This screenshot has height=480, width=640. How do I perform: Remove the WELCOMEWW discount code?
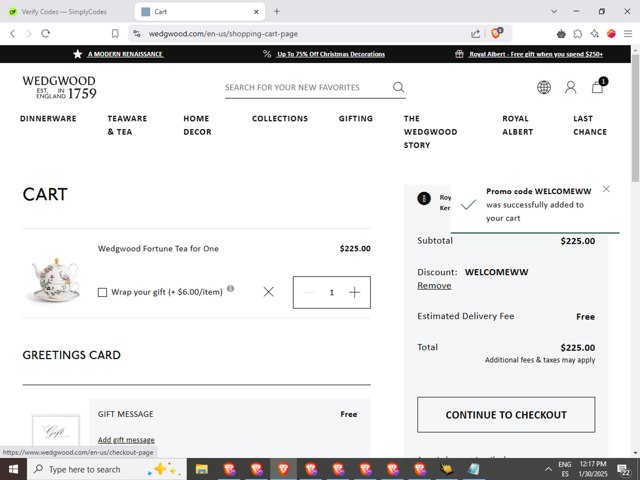[434, 286]
